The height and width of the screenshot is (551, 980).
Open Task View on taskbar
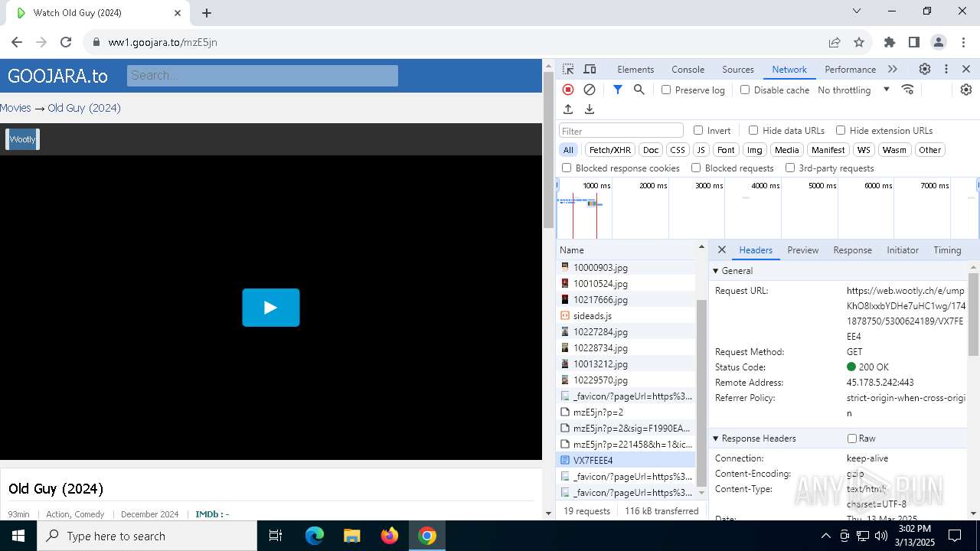276,536
